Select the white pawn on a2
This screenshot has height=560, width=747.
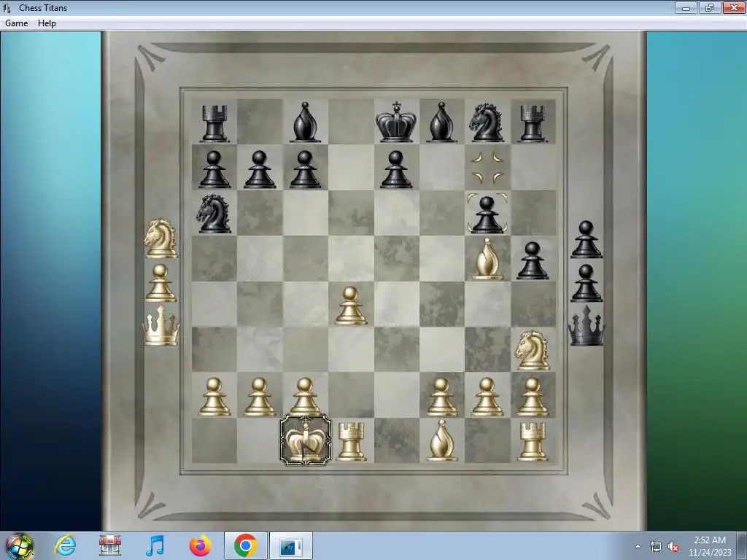pos(214,397)
